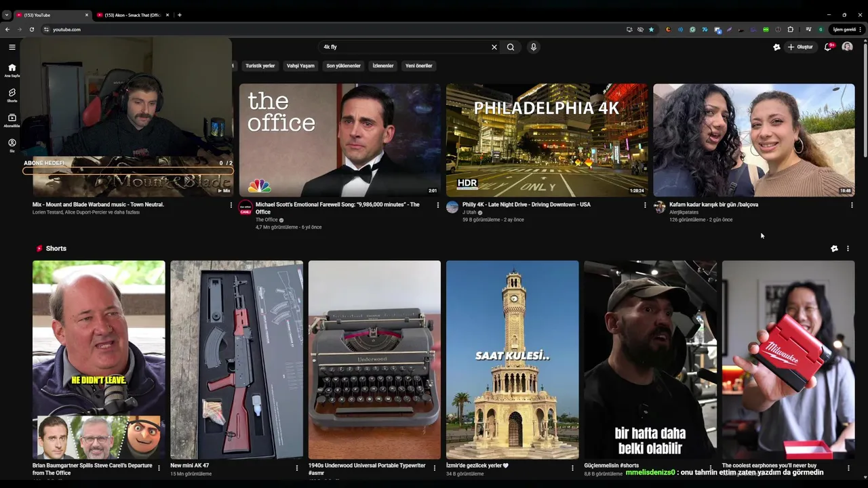Open options menu for Mount and Blade mix
Image resolution: width=868 pixels, height=488 pixels.
[x=231, y=205]
